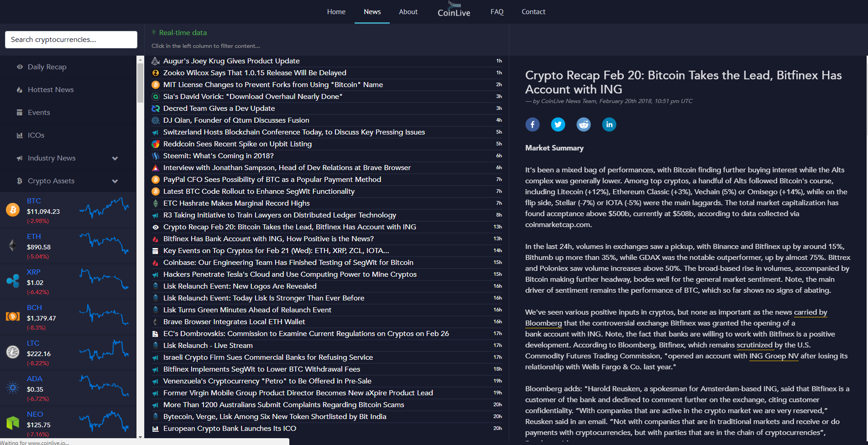This screenshot has height=445, width=868.
Task: Share article via Twitter icon
Action: [x=558, y=124]
